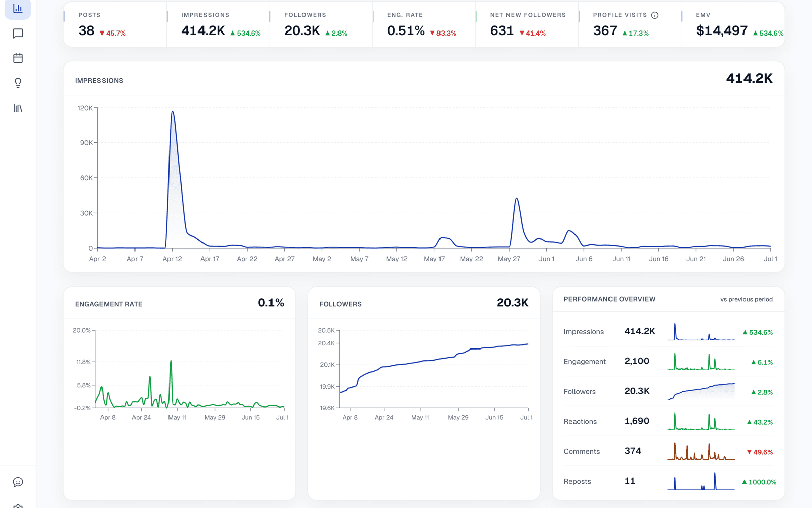This screenshot has height=508, width=812.
Task: Click the IMPRESSIONS chart title
Action: (99, 81)
